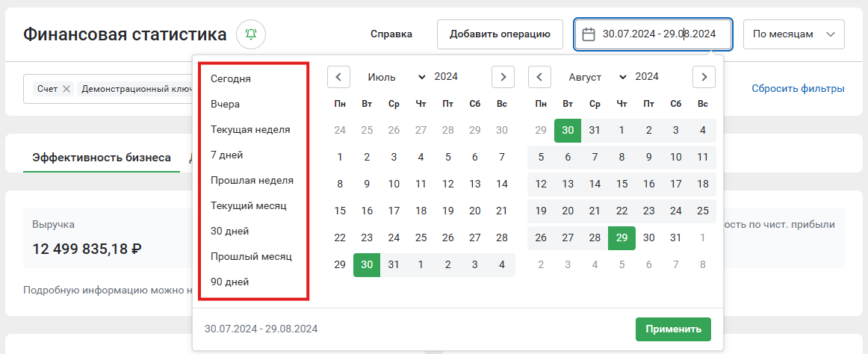Click the Применить button
Image resolution: width=868 pixels, height=354 pixels.
pyautogui.click(x=673, y=329)
